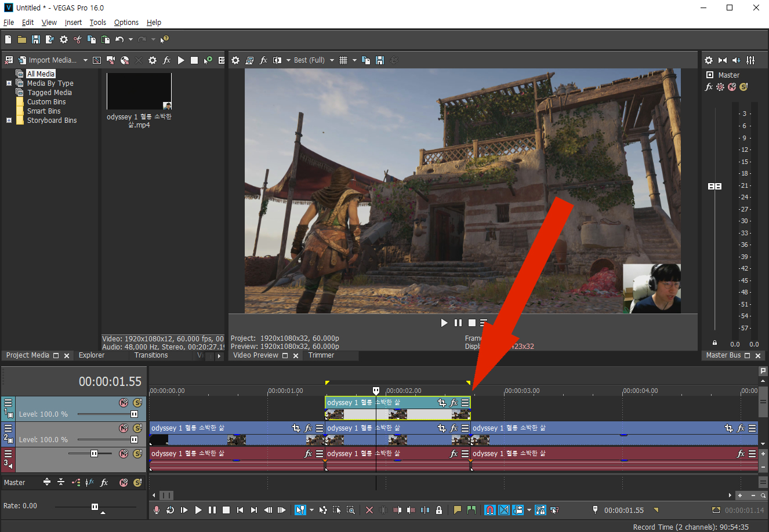Play the Video Preview
This screenshot has width=769, height=532.
click(444, 323)
